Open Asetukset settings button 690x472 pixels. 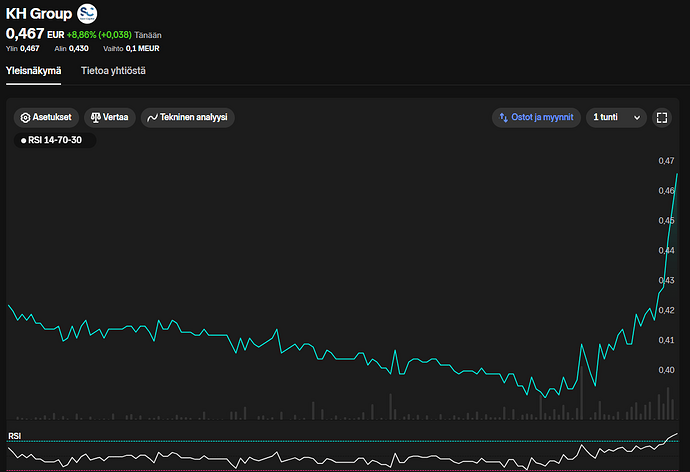46,117
